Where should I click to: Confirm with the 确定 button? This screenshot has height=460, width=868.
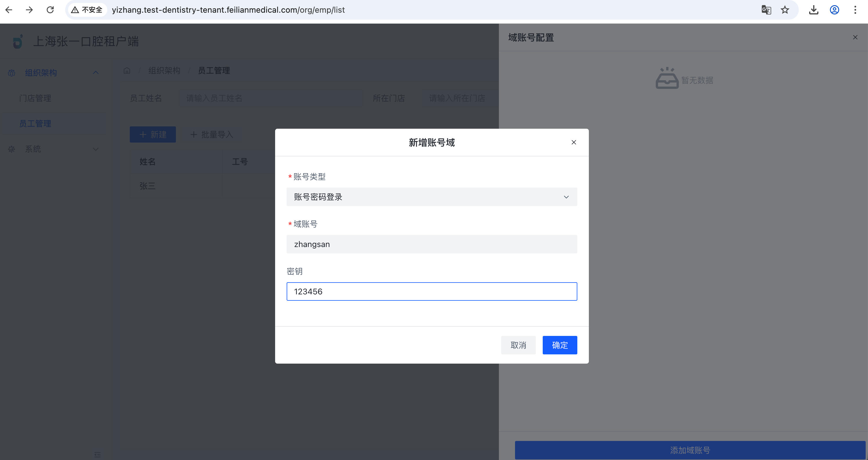[560, 345]
